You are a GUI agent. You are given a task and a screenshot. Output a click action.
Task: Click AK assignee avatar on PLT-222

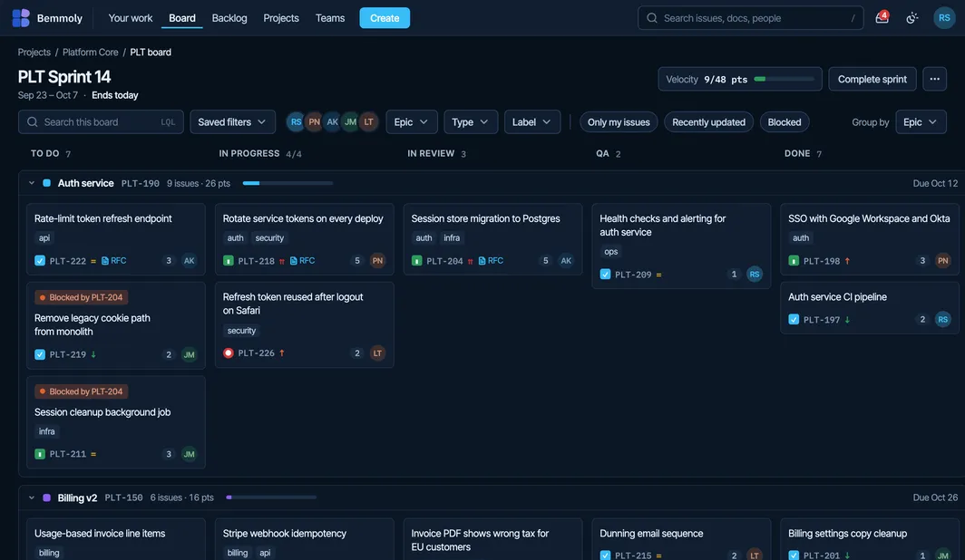pyautogui.click(x=189, y=261)
